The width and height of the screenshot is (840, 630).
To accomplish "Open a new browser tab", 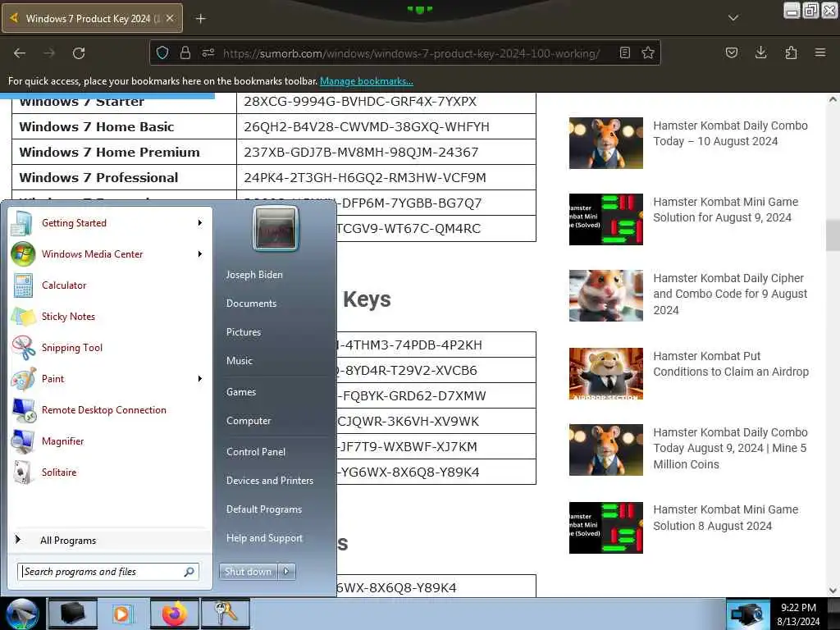I will [200, 19].
